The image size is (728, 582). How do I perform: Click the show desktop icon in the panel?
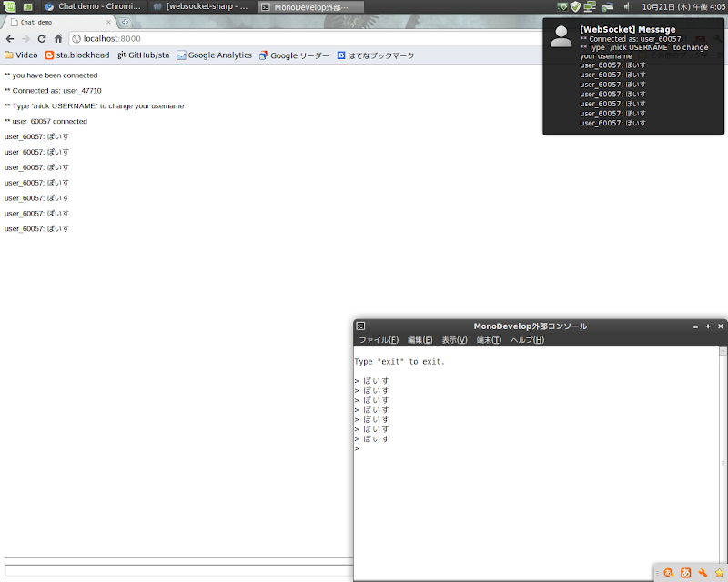click(28, 7)
